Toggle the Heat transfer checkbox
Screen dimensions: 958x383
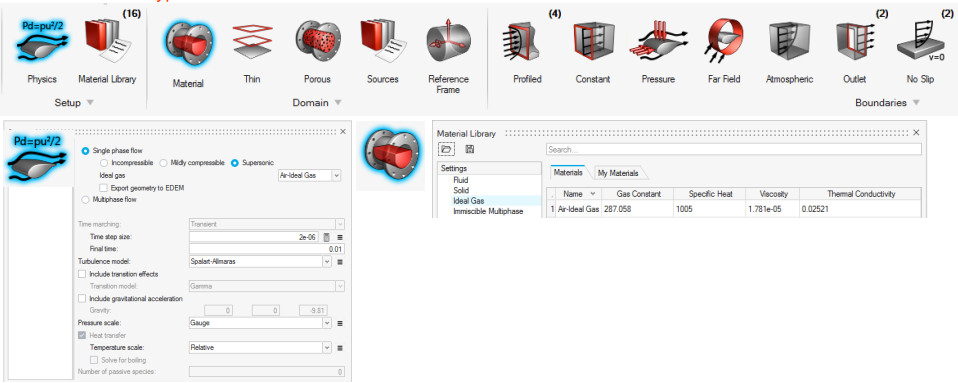point(82,335)
